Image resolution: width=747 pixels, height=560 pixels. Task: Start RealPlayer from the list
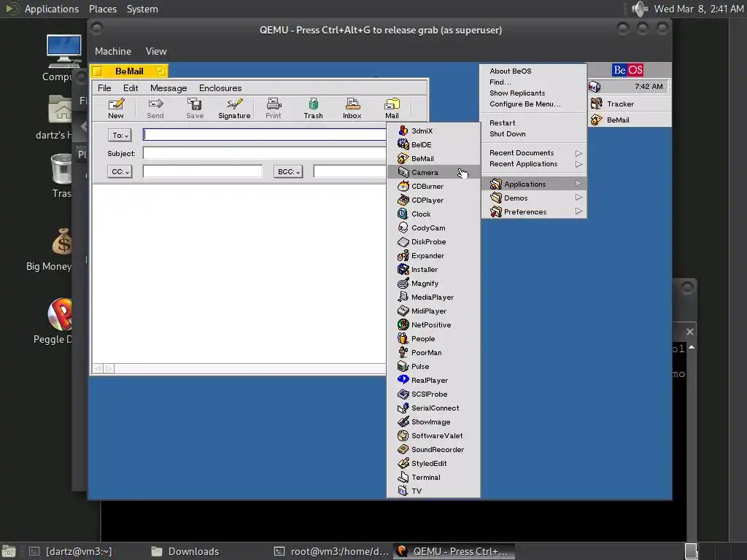pos(433,380)
